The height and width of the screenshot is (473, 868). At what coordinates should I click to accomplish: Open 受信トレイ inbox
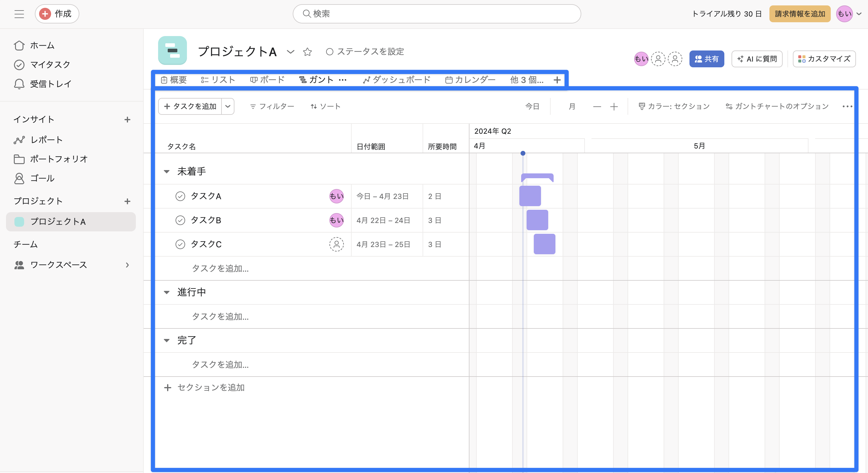click(x=43, y=84)
